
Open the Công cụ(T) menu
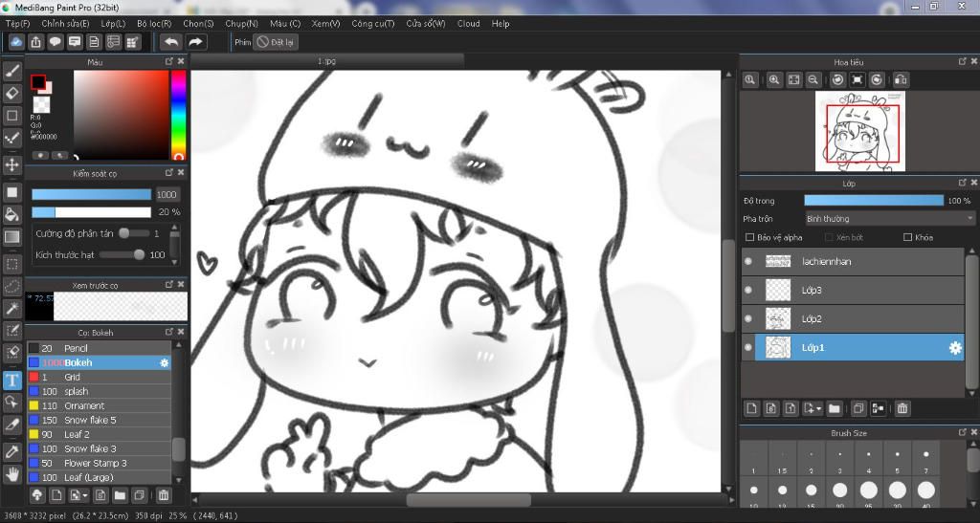[373, 23]
